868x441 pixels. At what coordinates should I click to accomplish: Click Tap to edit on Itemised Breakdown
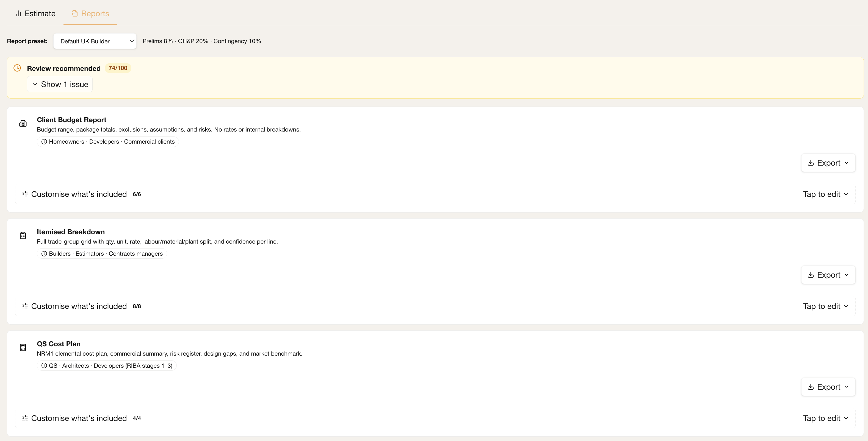(x=826, y=306)
